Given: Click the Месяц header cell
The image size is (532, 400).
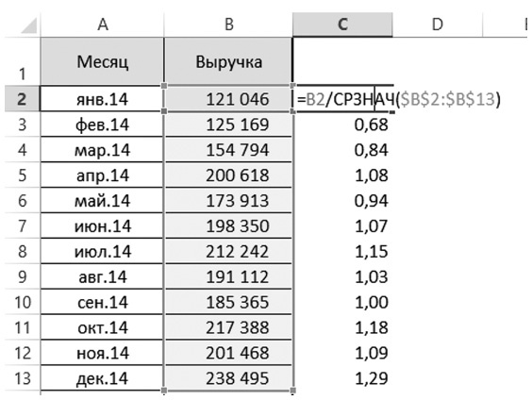Looking at the screenshot, I should pyautogui.click(x=102, y=61).
